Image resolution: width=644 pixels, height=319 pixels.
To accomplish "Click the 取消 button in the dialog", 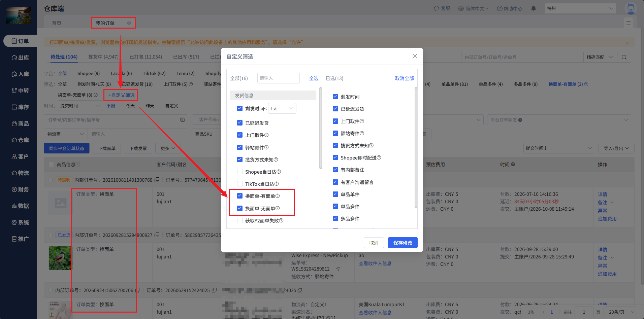I will click(x=374, y=243).
